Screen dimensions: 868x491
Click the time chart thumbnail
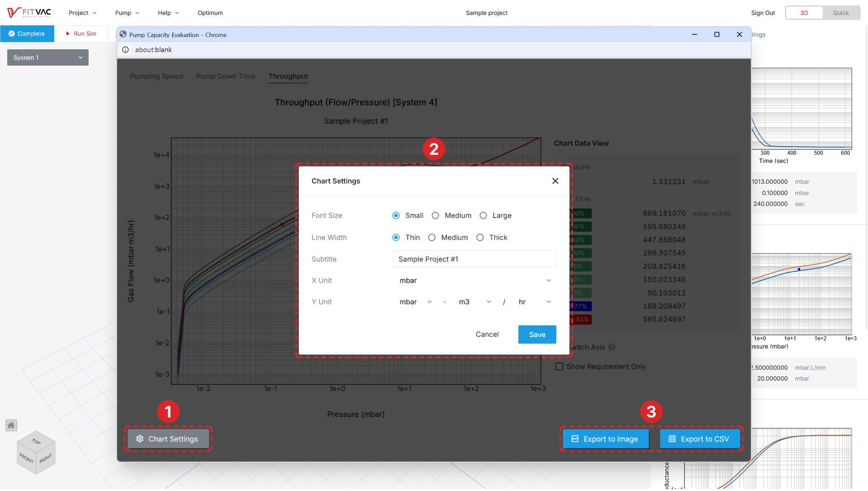(802, 109)
